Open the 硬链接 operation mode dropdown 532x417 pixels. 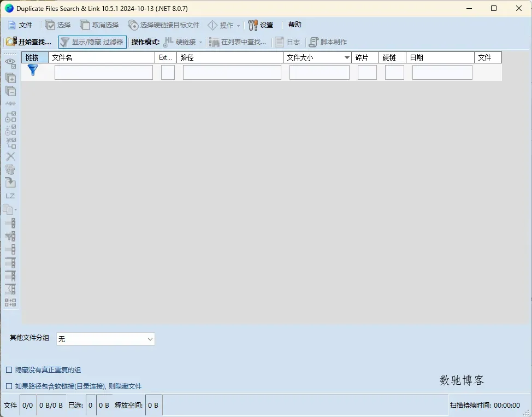183,42
